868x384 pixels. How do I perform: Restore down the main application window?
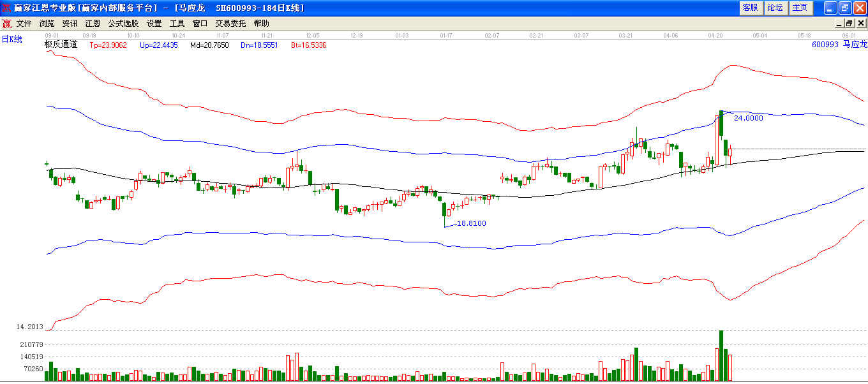pos(845,8)
